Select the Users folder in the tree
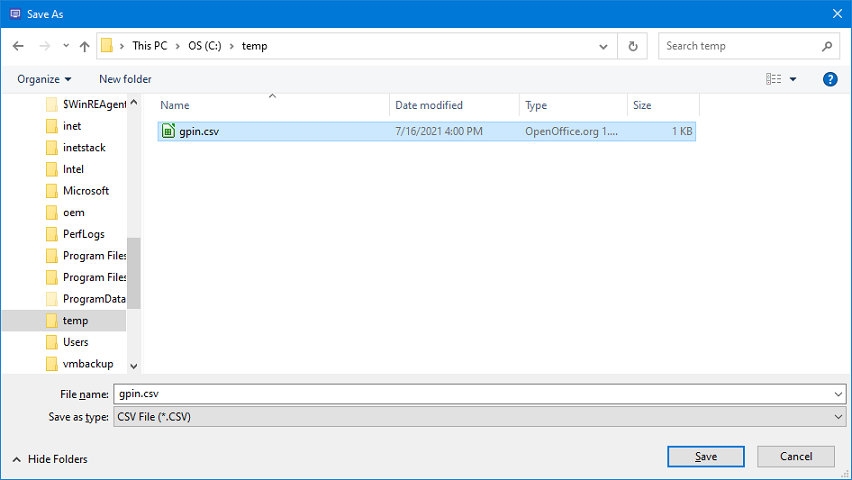Screen dimensions: 852x480 click(75, 342)
